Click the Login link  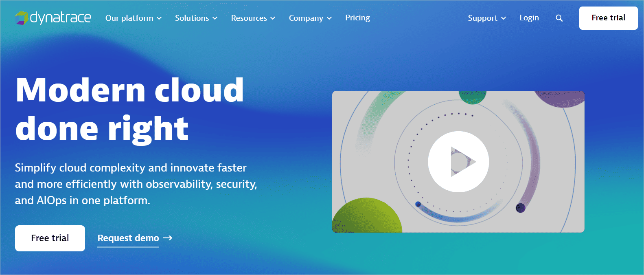(x=529, y=18)
